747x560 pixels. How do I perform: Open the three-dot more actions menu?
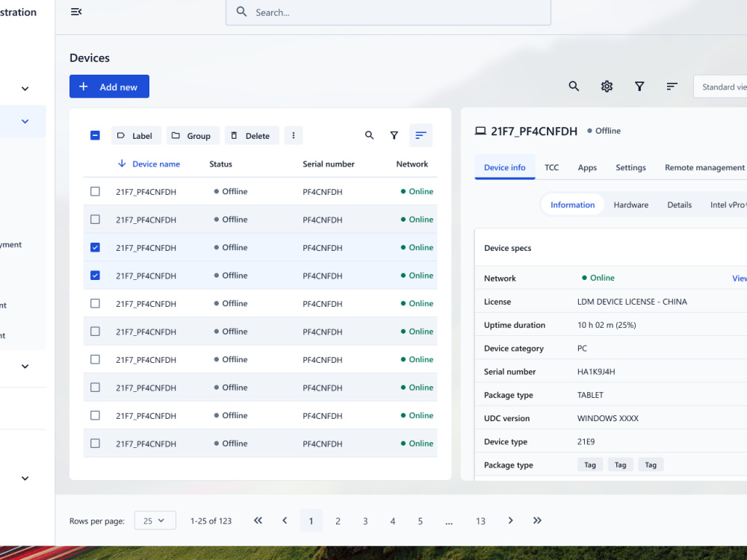coord(294,135)
